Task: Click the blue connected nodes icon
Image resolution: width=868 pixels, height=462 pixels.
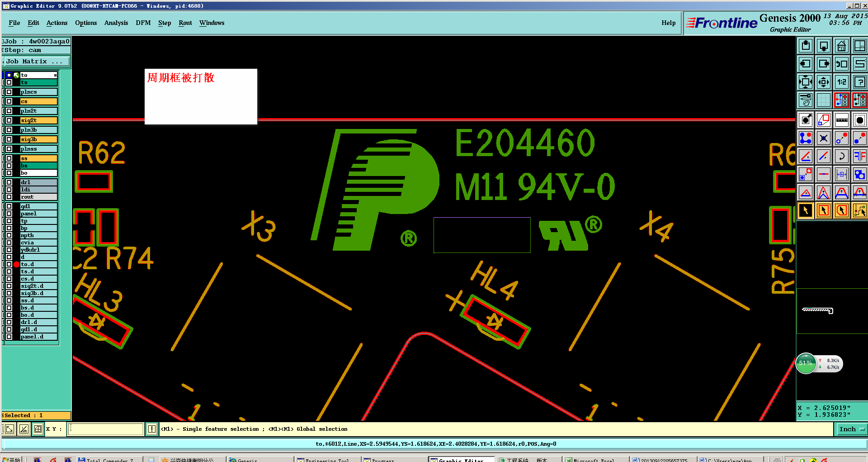Action: click(x=806, y=138)
